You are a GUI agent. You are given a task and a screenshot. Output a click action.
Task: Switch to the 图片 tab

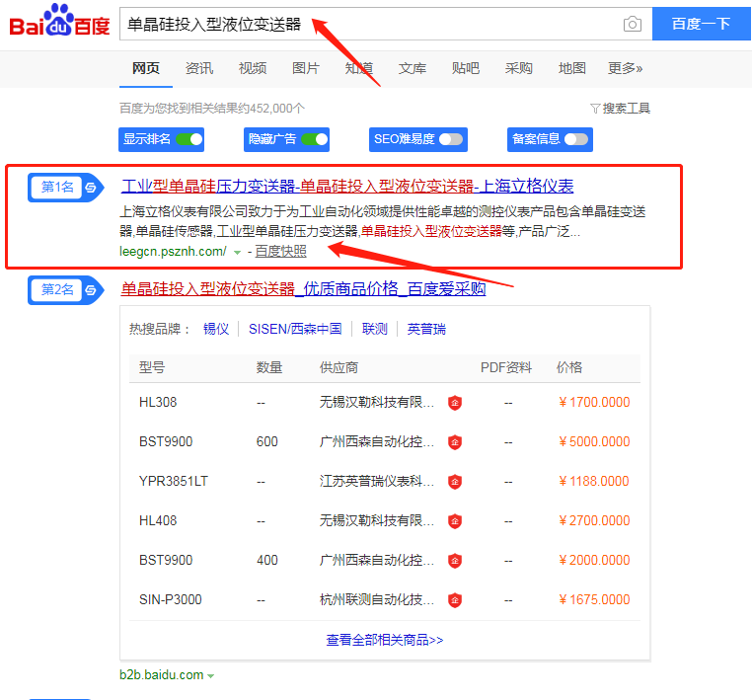[306, 68]
